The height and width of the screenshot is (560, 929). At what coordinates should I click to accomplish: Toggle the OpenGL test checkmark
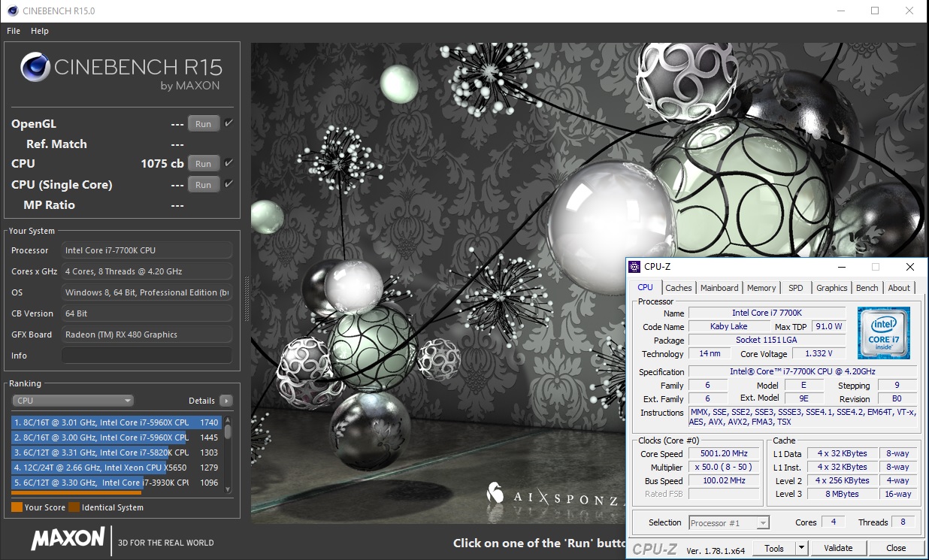pos(228,123)
